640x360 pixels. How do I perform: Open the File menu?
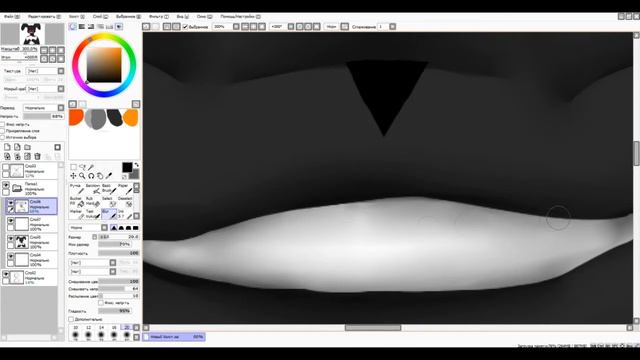pyautogui.click(x=11, y=17)
